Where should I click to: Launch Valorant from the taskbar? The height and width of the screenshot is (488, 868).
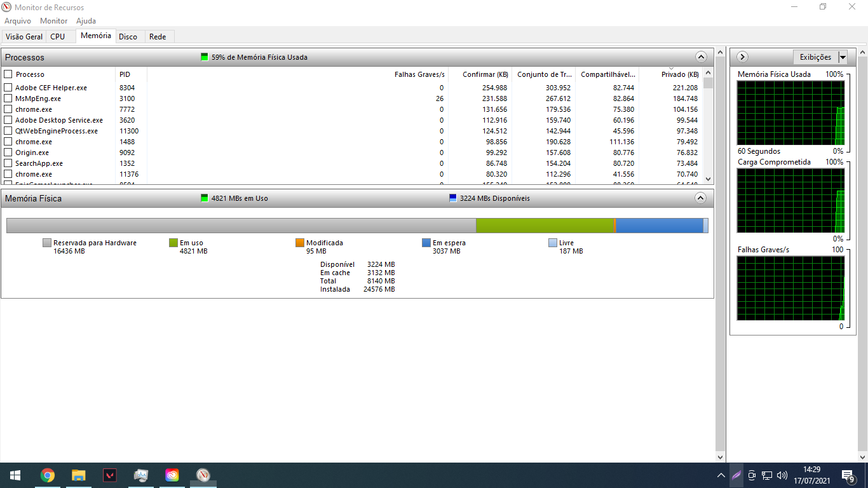(x=109, y=475)
